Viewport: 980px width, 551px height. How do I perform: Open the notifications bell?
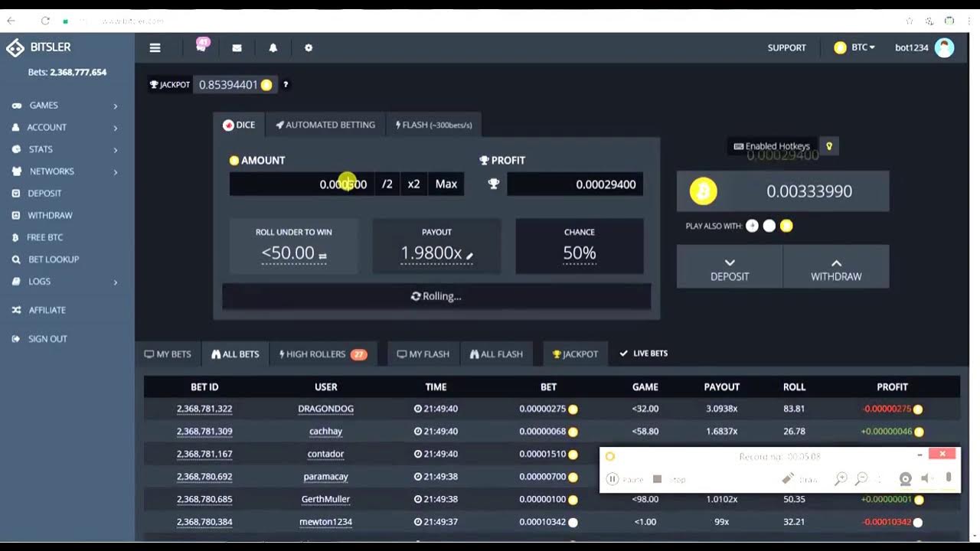coord(273,47)
